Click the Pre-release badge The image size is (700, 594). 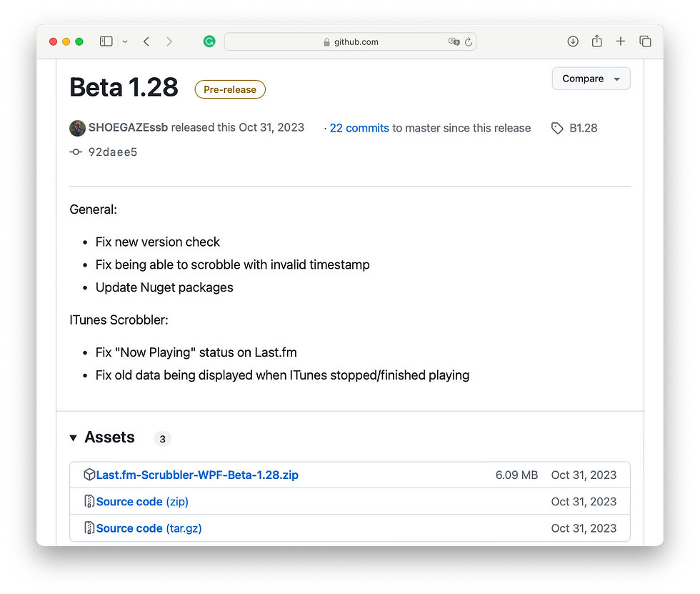[x=230, y=89]
